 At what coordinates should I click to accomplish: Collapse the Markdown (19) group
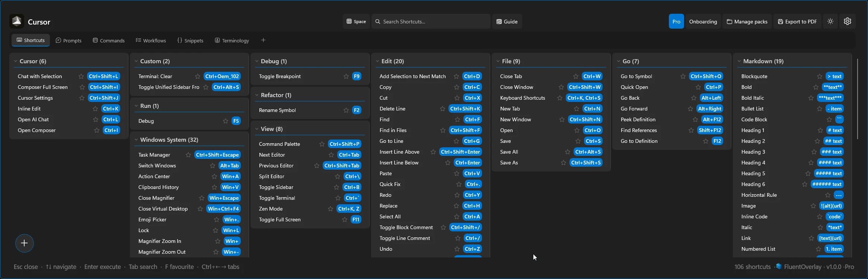tap(739, 61)
